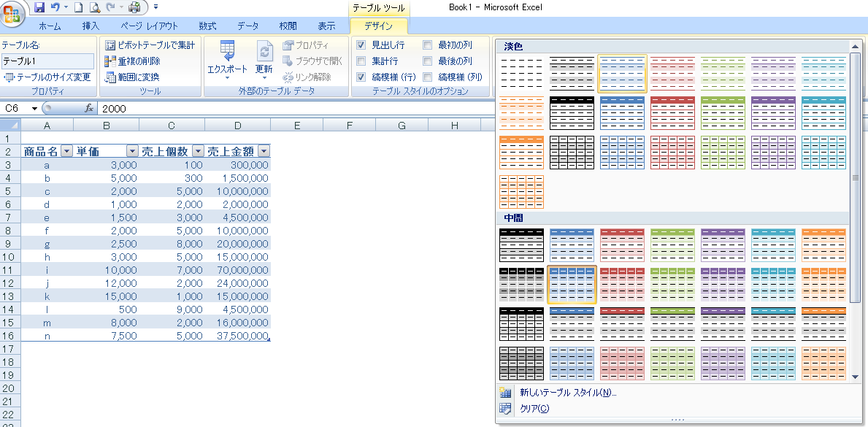868x427 pixels.
Task: Click the Undo icon in quick access toolbar
Action: [55, 7]
